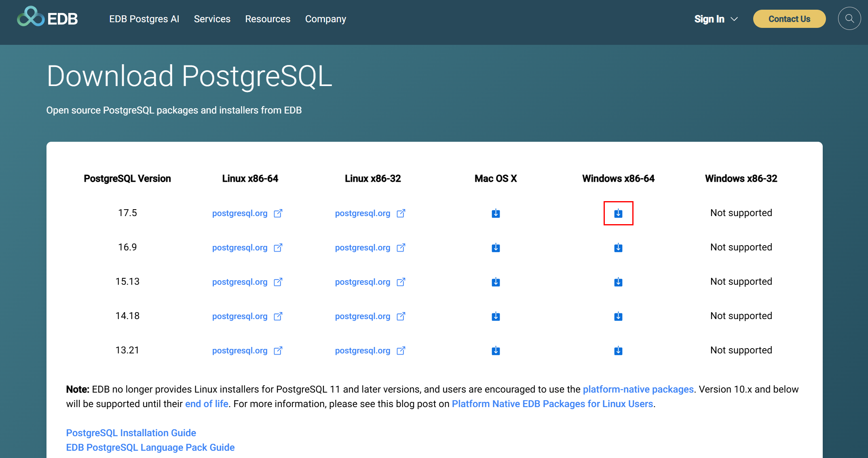Open the Services menu

pyautogui.click(x=212, y=19)
